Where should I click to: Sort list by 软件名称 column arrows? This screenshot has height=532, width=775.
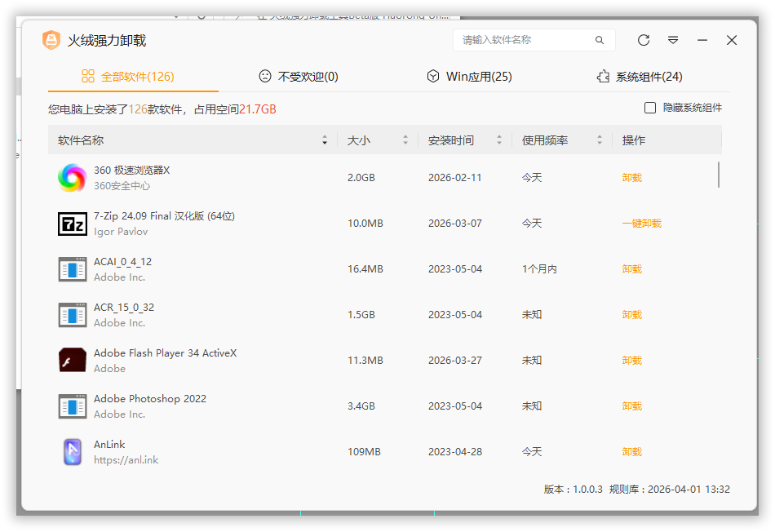(325, 140)
